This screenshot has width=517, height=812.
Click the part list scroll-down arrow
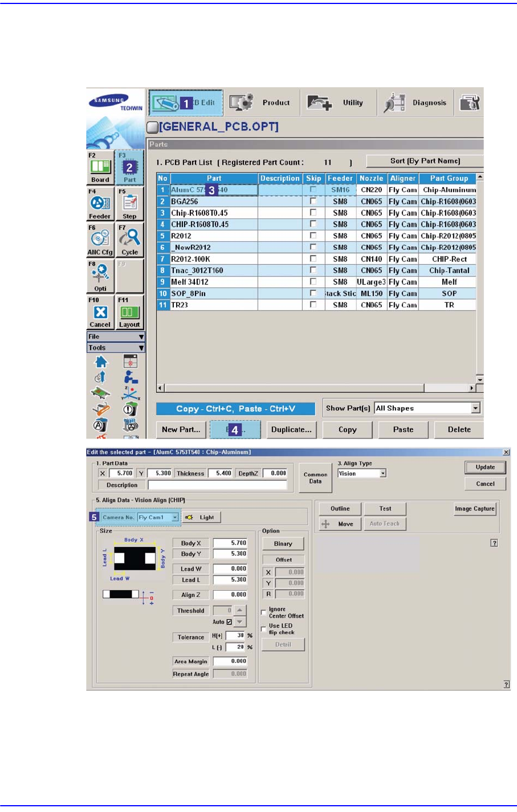click(x=480, y=379)
